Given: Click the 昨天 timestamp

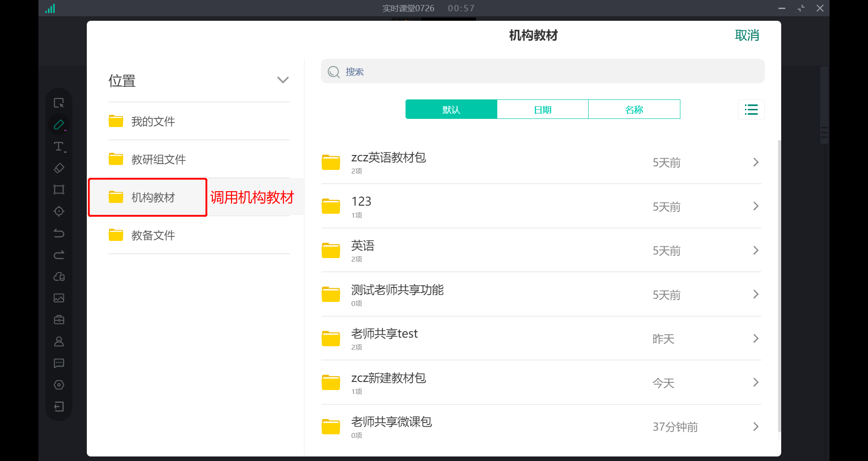Looking at the screenshot, I should click(x=663, y=339).
